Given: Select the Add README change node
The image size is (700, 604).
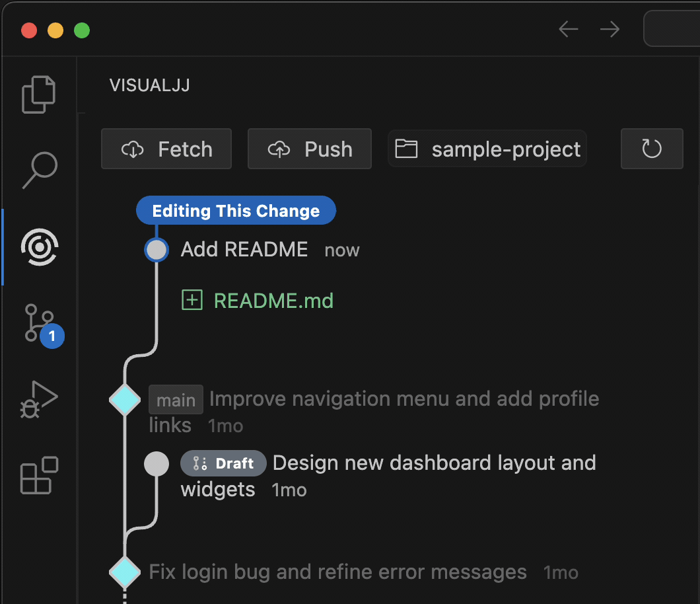Looking at the screenshot, I should 157,250.
